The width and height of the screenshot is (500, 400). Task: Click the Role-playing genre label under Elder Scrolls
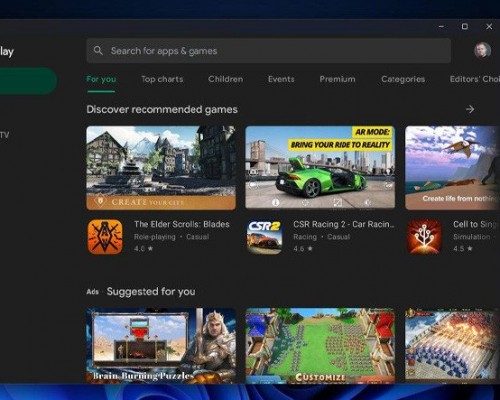click(x=155, y=237)
